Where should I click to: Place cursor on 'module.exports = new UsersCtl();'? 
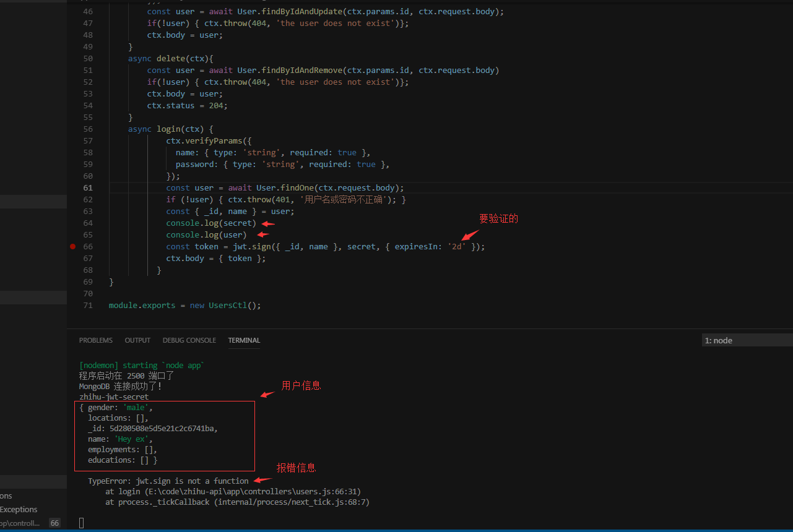[185, 305]
